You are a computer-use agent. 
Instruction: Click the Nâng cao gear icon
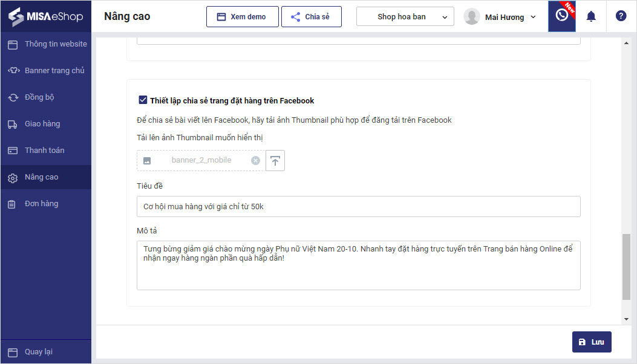point(13,178)
